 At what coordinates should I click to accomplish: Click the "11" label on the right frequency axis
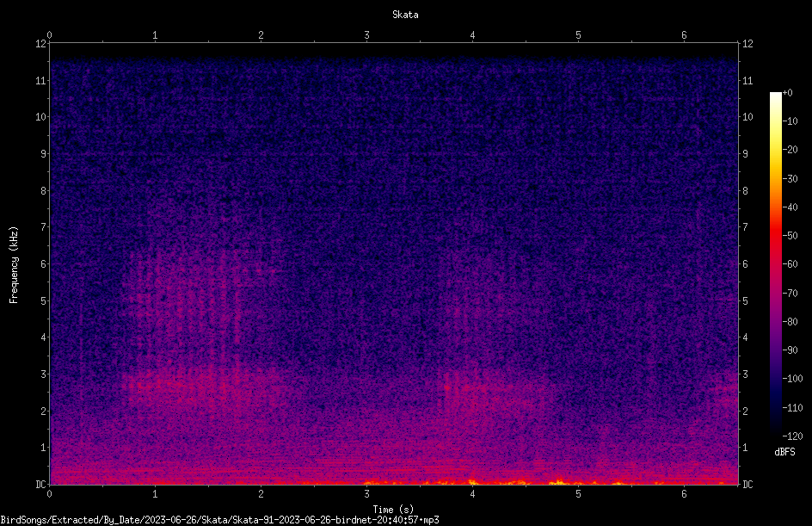pos(747,80)
